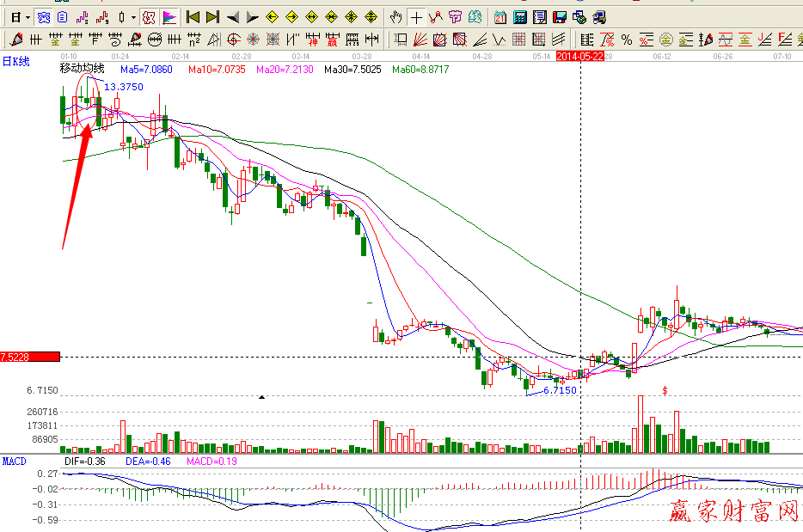Click the 2014-05-22 date marker

579,56
